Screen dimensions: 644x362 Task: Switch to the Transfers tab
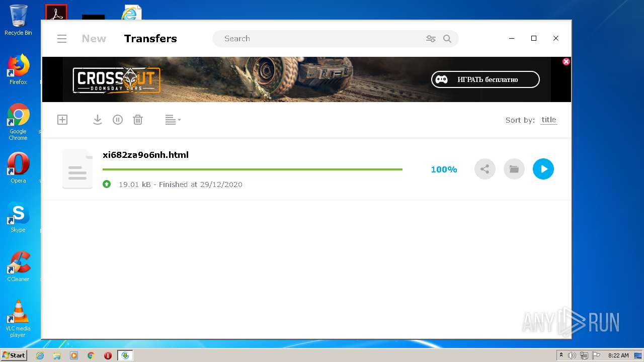[150, 39]
